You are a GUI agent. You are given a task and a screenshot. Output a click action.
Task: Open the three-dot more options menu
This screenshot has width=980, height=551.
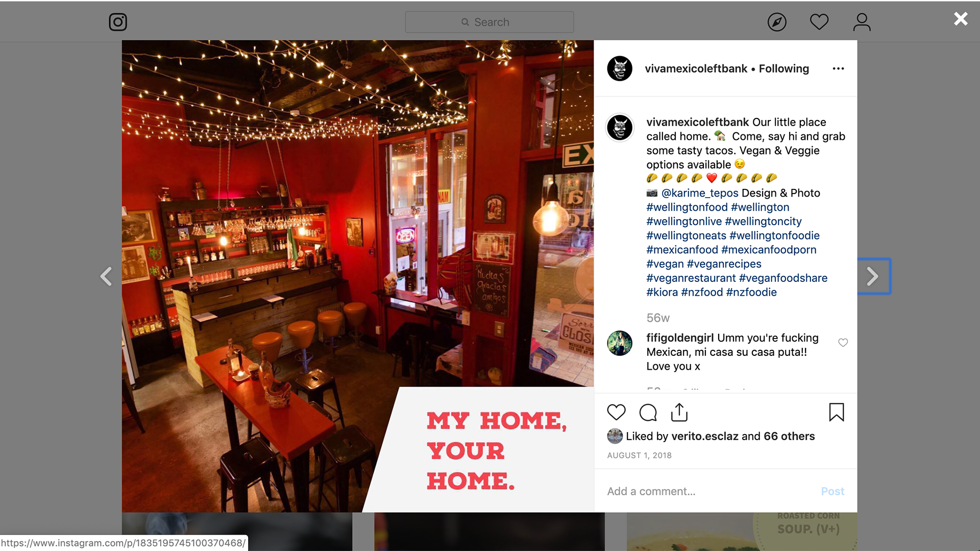(x=838, y=68)
